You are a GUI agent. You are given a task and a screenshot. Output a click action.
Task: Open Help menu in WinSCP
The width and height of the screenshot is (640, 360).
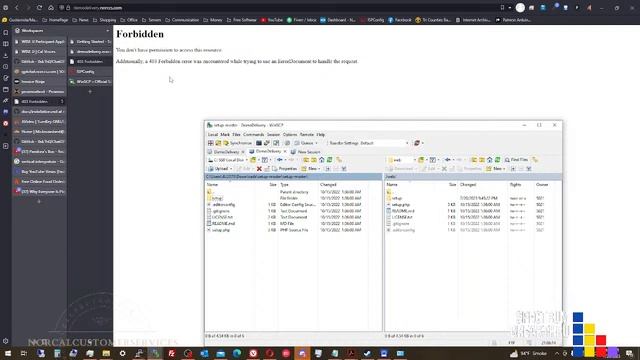(x=321, y=134)
